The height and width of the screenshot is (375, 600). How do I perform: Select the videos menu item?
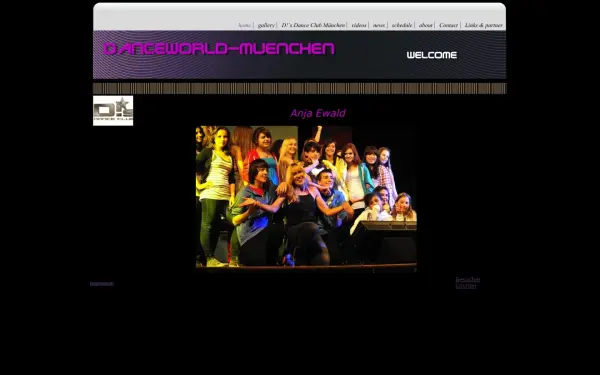click(359, 25)
